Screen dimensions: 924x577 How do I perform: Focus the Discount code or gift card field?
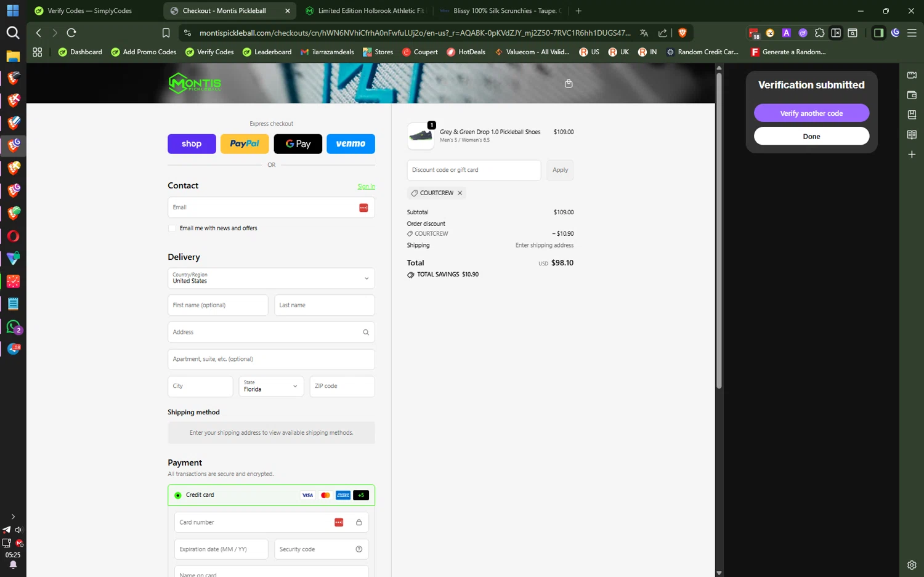[474, 170]
